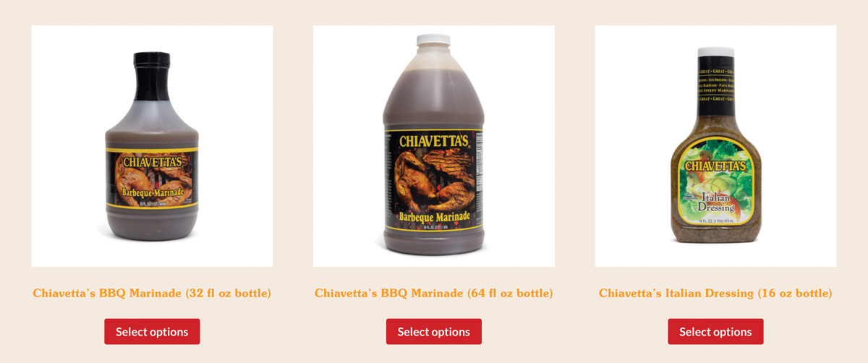Open the Italian Dressing bottle product image
Image resolution: width=868 pixels, height=363 pixels.
pos(715,146)
